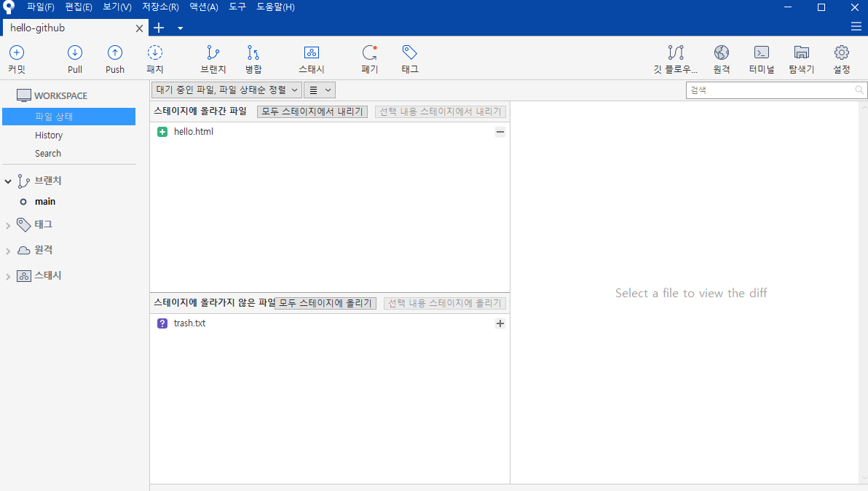
Task: Click the 커밋 (Commit) toolbar icon
Action: 17,52
